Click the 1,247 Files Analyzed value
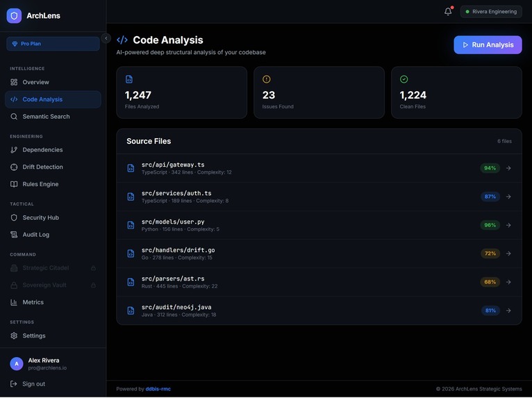This screenshot has width=532, height=398. point(138,95)
